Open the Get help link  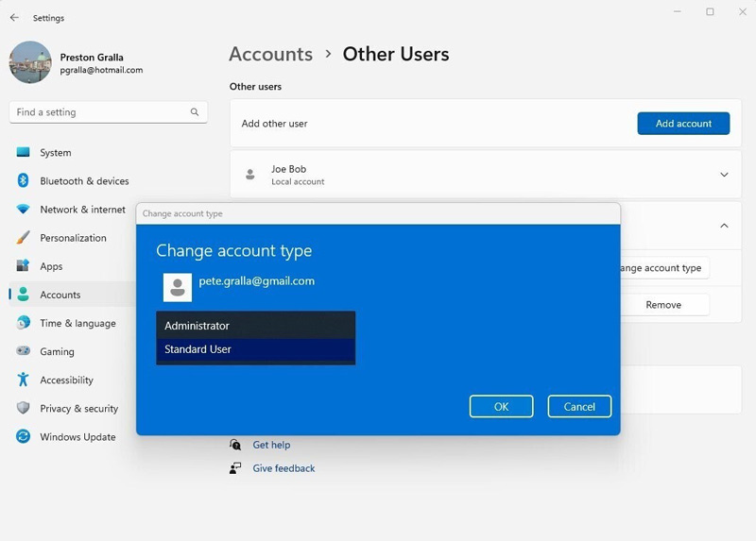coord(271,445)
